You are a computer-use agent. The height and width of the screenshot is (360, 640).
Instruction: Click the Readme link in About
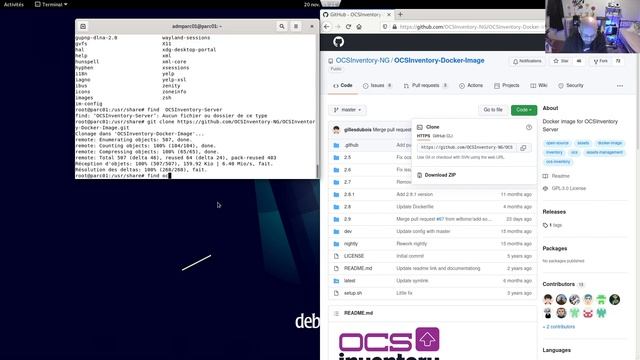[x=560, y=176]
